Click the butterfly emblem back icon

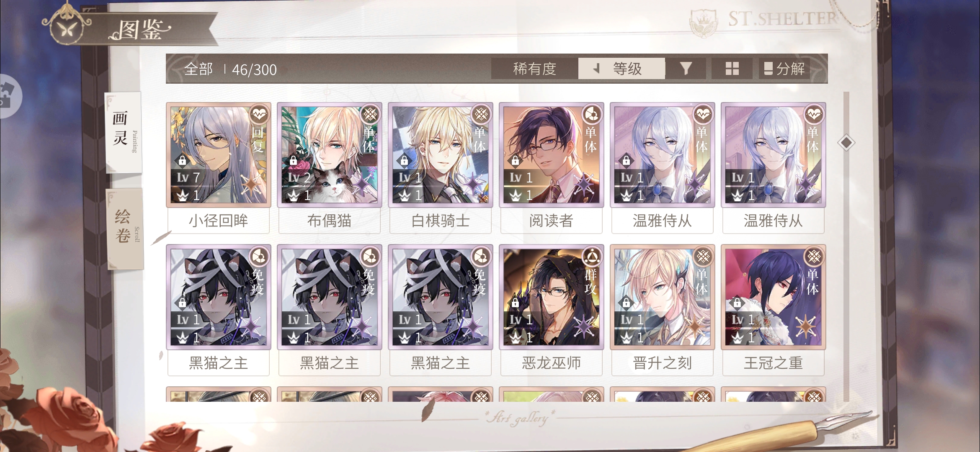point(68,28)
